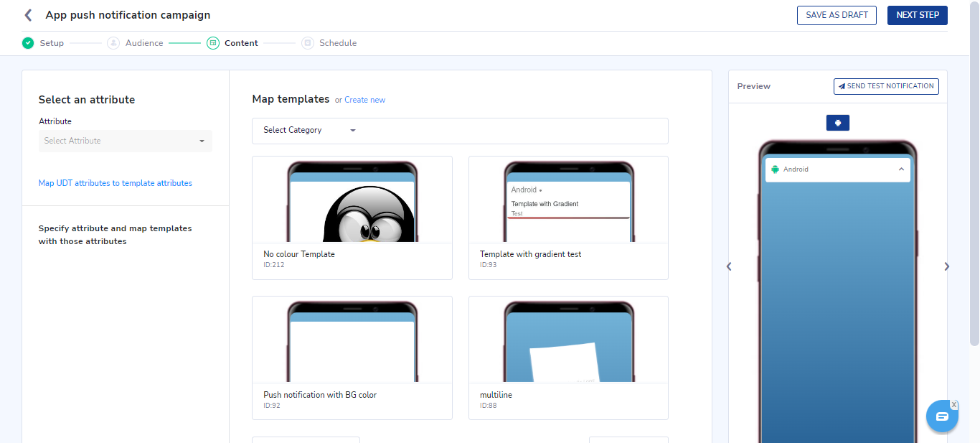Click the Content step icon
Image resolution: width=980 pixels, height=443 pixels.
(212, 43)
